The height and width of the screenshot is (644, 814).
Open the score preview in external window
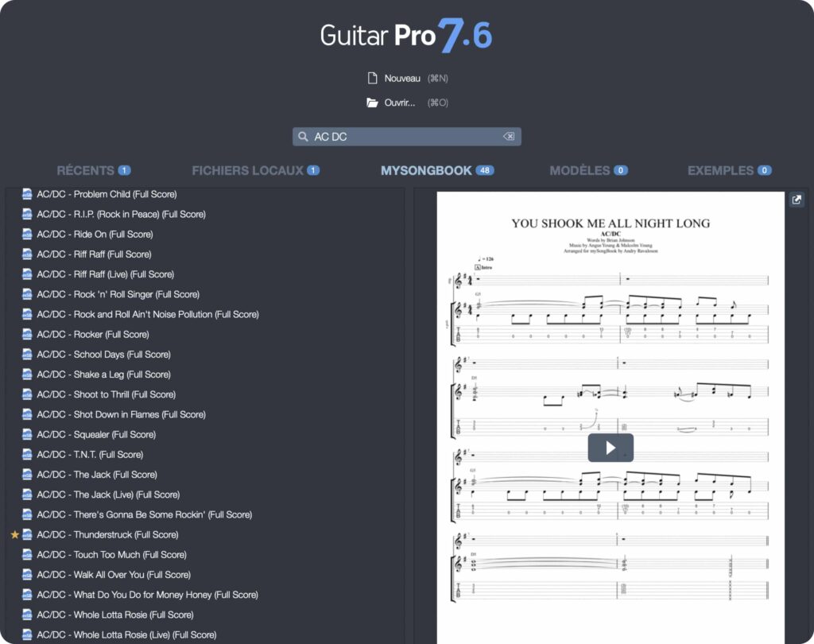pyautogui.click(x=797, y=200)
